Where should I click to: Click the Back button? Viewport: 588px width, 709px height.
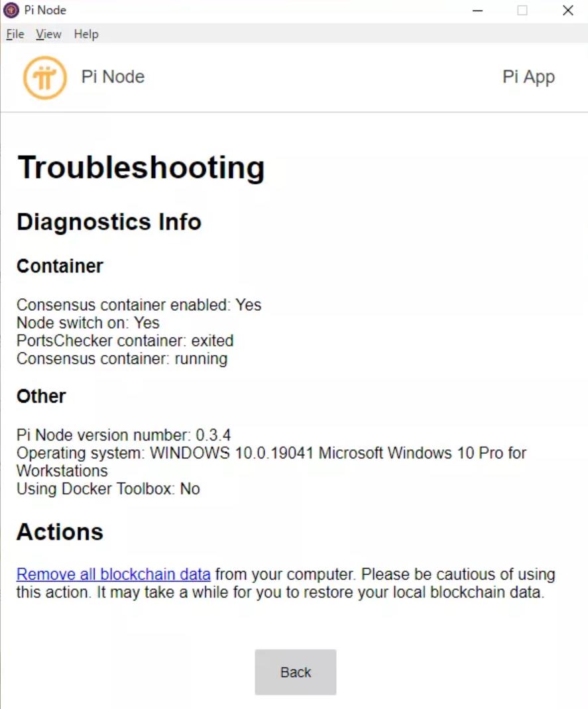tap(296, 672)
